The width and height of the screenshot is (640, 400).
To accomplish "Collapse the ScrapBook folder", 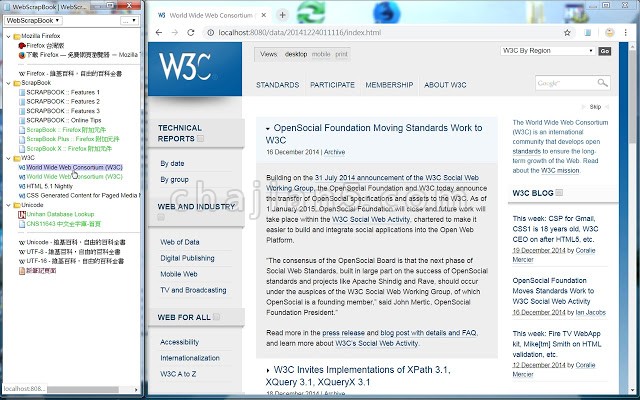I will coord(8,83).
